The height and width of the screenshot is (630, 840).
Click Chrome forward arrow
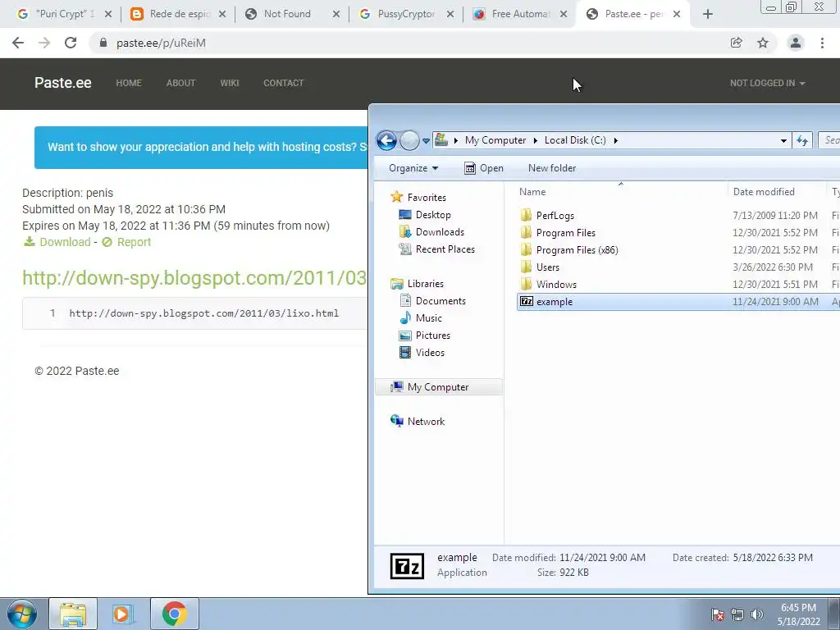44,43
